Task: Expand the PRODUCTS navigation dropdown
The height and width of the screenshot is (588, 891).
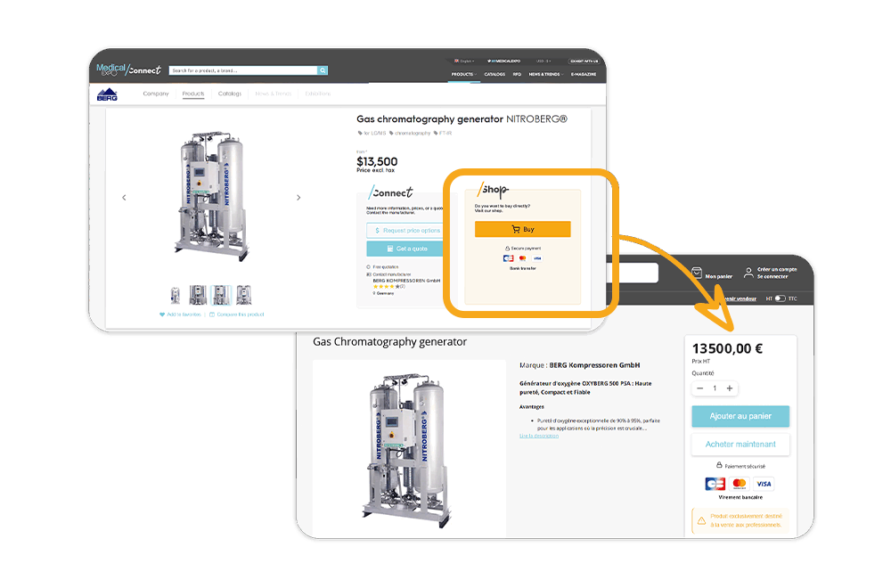Action: point(463,75)
